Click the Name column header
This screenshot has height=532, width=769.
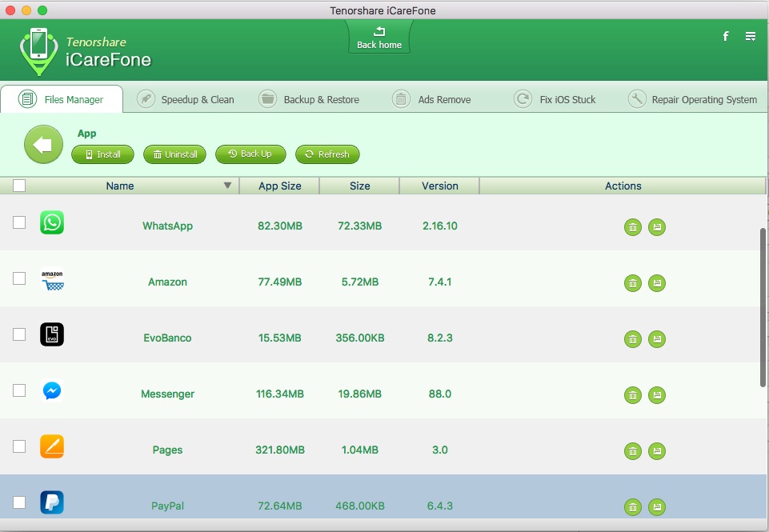click(x=120, y=186)
